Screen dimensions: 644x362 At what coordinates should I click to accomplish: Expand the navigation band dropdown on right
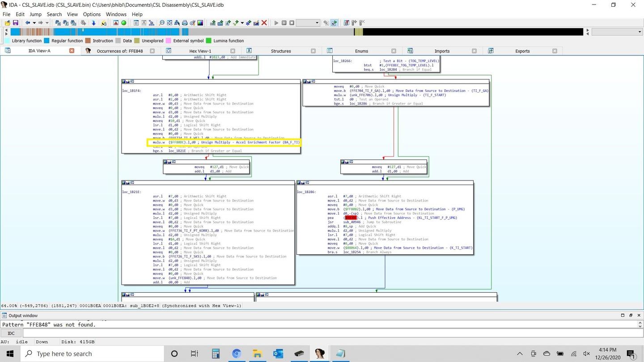pyautogui.click(x=640, y=32)
